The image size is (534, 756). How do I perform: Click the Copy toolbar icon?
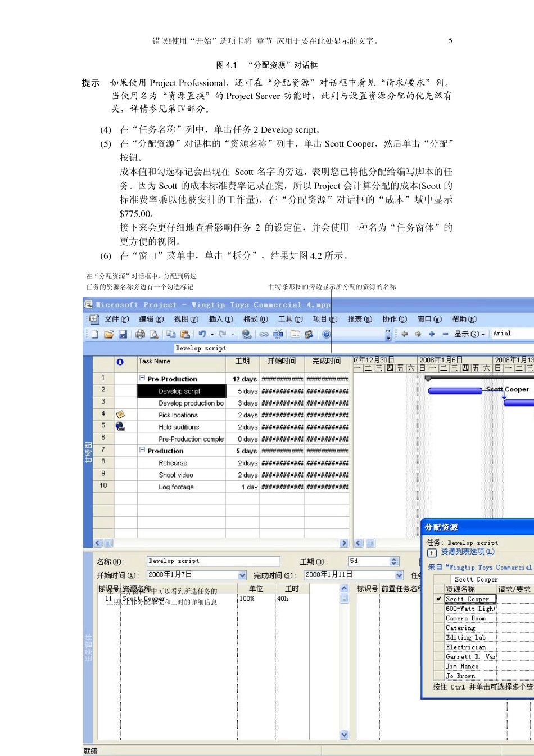(171, 334)
